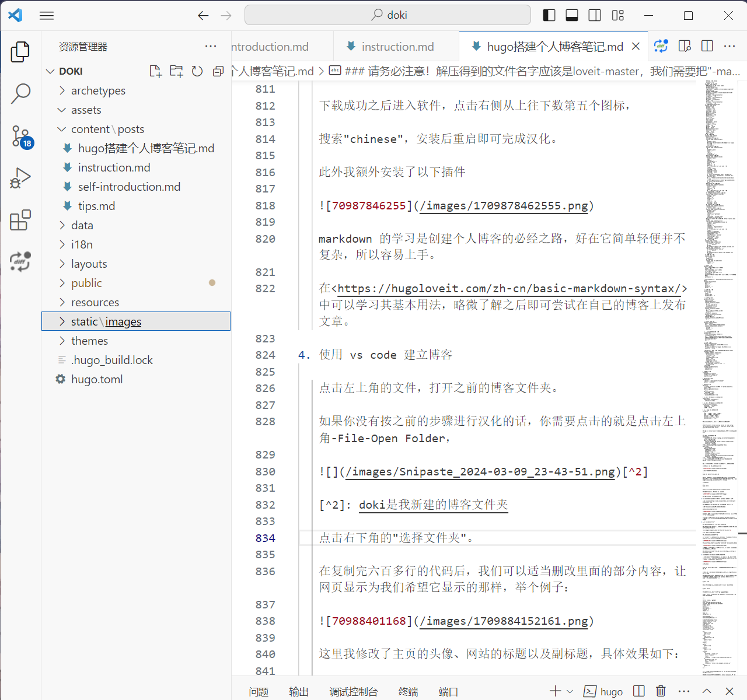
Task: Kill terminal with trash icon
Action: coord(661,691)
